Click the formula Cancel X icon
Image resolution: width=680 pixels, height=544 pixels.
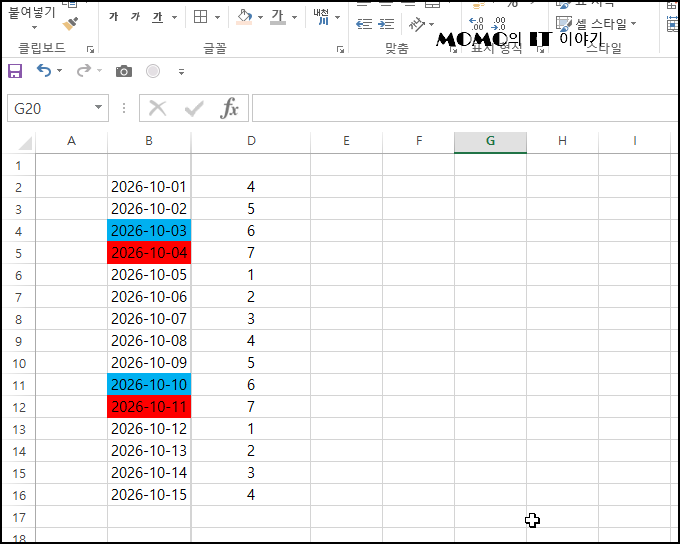tap(157, 108)
